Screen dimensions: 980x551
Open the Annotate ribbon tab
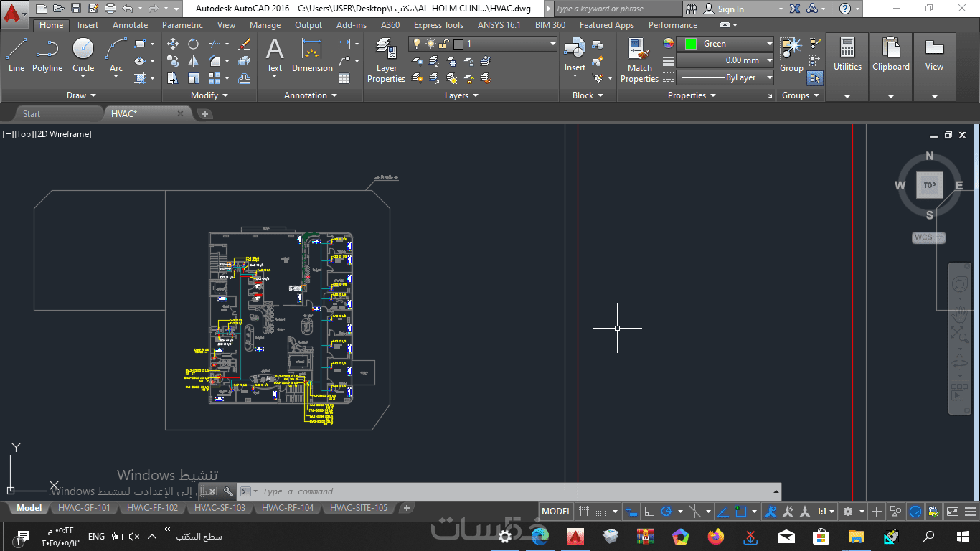coord(130,25)
